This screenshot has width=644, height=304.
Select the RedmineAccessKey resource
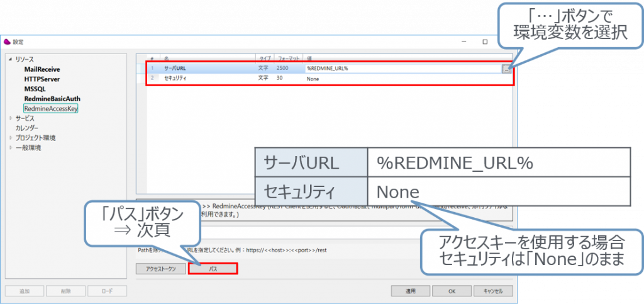click(x=50, y=109)
